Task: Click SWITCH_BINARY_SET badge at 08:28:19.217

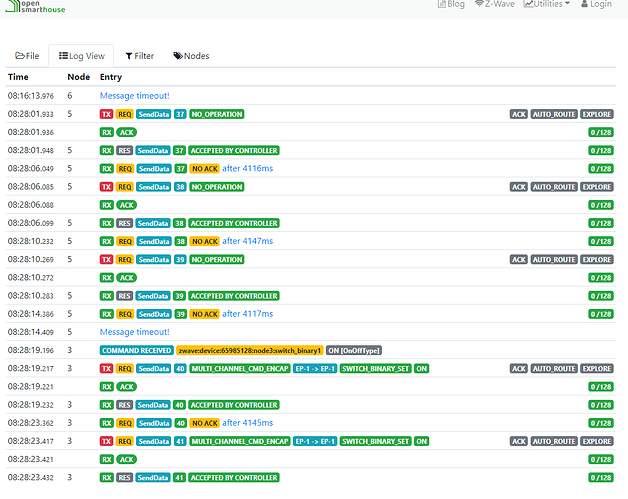Action: [x=375, y=368]
